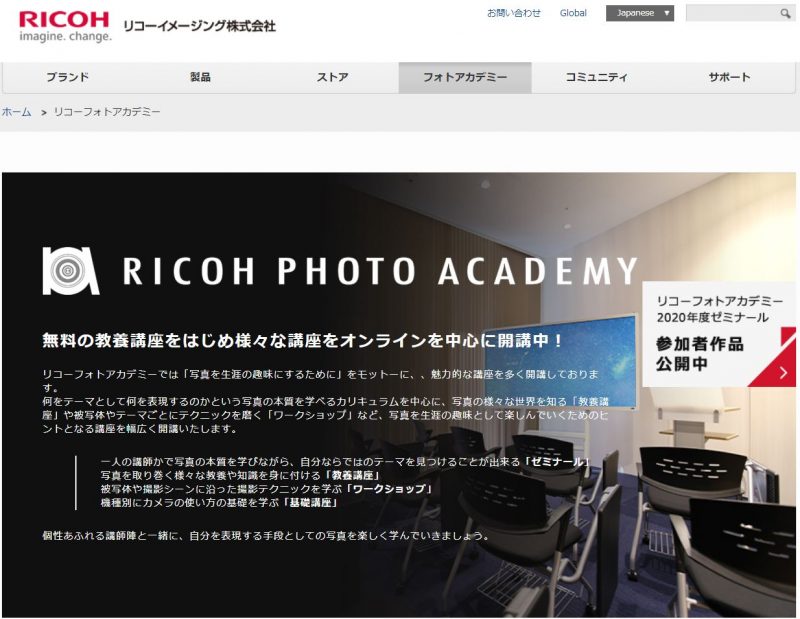
Task: Open the ブランド menu
Action: [68, 78]
